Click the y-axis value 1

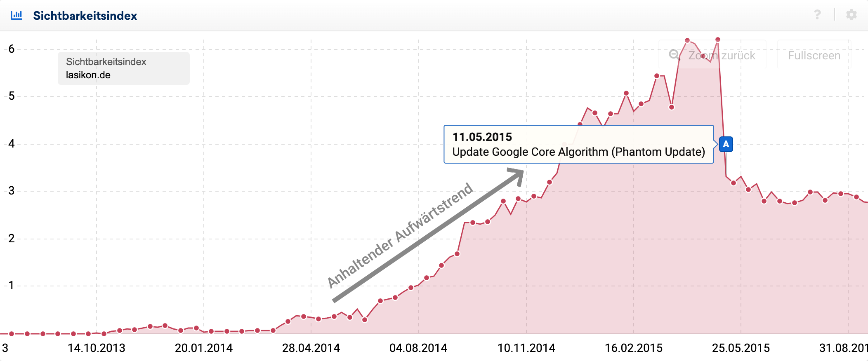(x=12, y=285)
